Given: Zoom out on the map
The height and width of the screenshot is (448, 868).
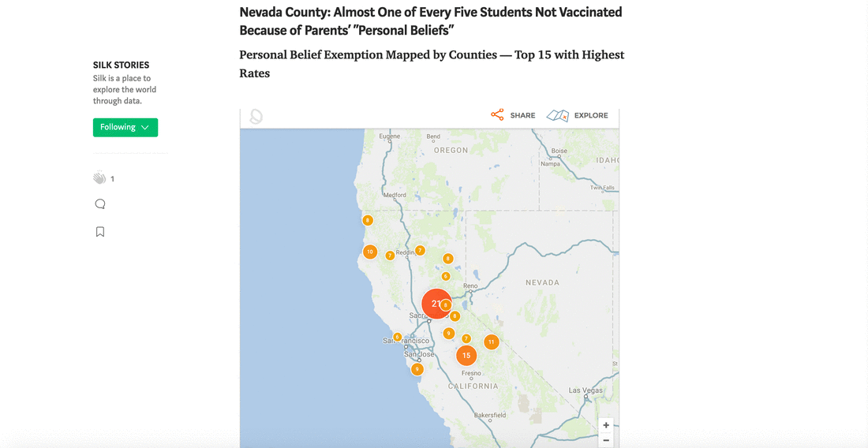Looking at the screenshot, I should click(606, 441).
